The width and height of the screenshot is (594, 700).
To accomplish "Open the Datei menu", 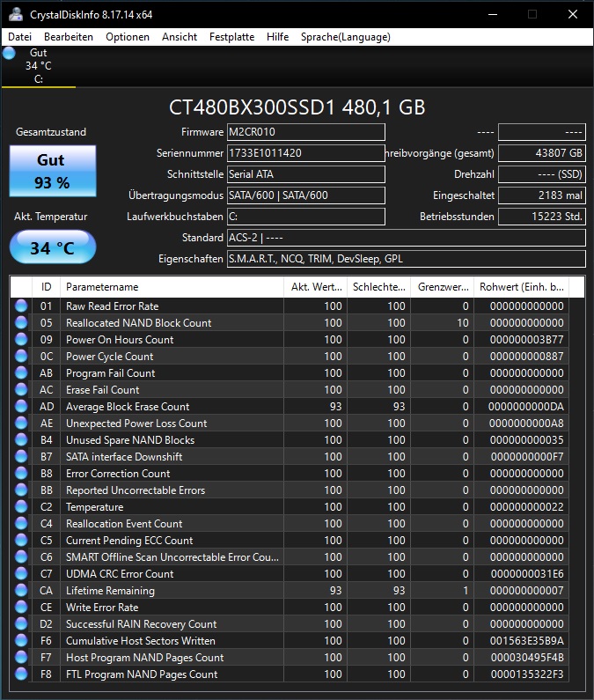I will click(19, 37).
